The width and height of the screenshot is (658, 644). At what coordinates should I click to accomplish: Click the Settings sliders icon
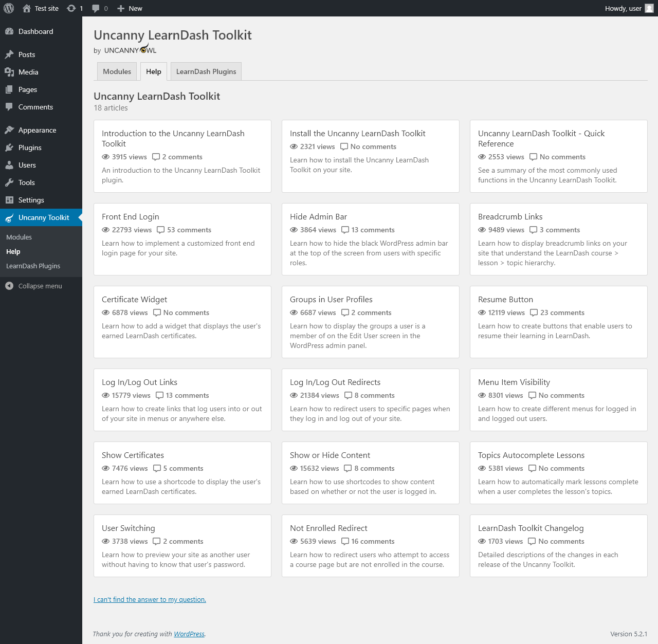pos(9,200)
